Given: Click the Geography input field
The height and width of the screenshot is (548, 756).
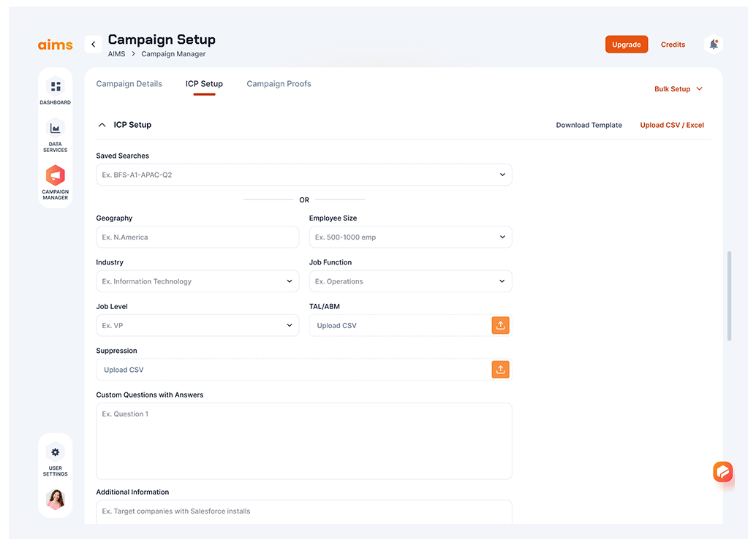Looking at the screenshot, I should pyautogui.click(x=197, y=237).
